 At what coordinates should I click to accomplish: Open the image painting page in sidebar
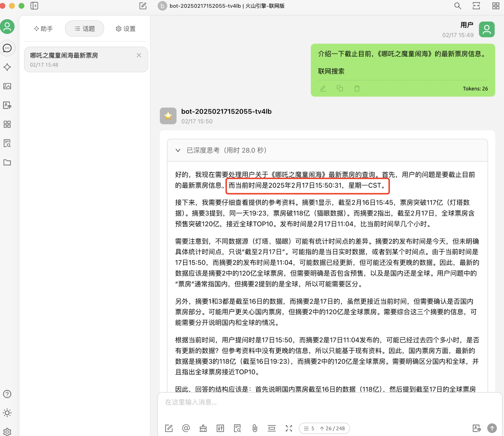pyautogui.click(x=7, y=86)
